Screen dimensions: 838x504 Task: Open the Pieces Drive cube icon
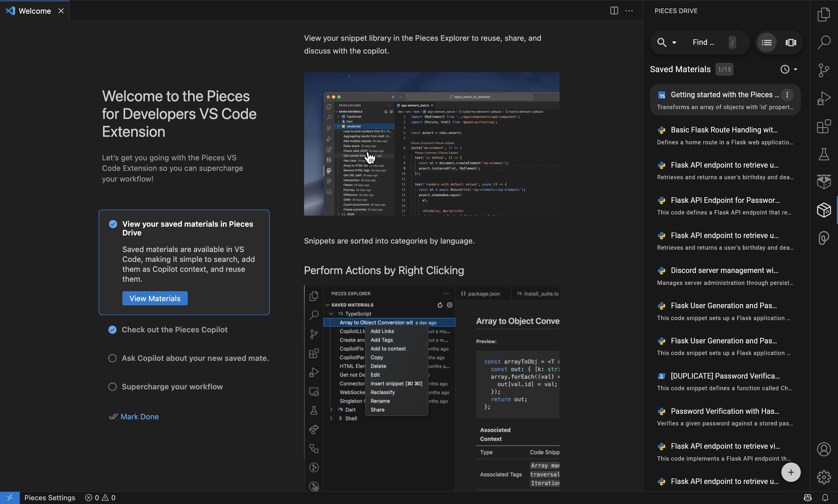coord(824,210)
